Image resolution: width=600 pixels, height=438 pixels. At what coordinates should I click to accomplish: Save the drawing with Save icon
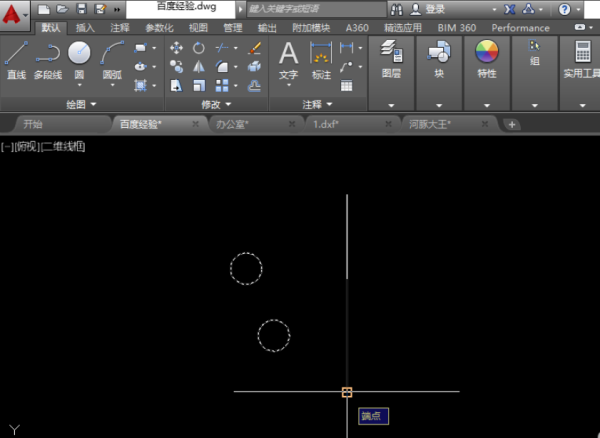coord(82,9)
